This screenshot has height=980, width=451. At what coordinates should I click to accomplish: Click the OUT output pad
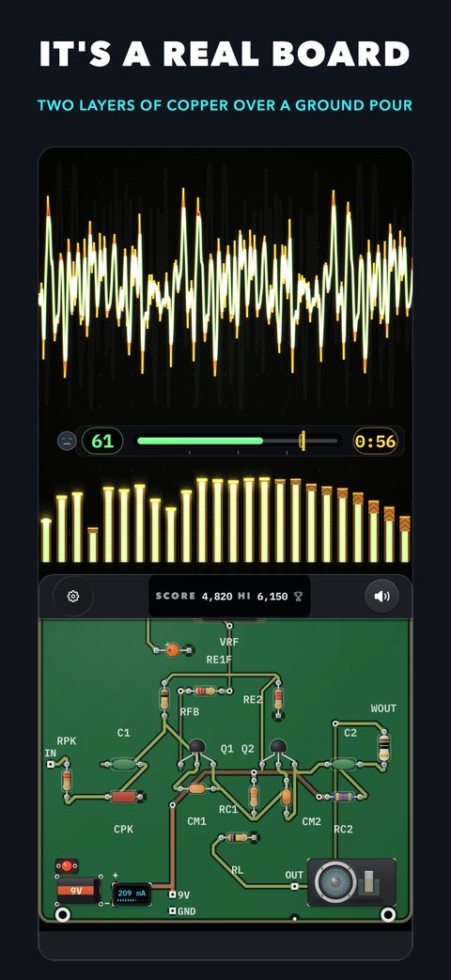click(294, 886)
